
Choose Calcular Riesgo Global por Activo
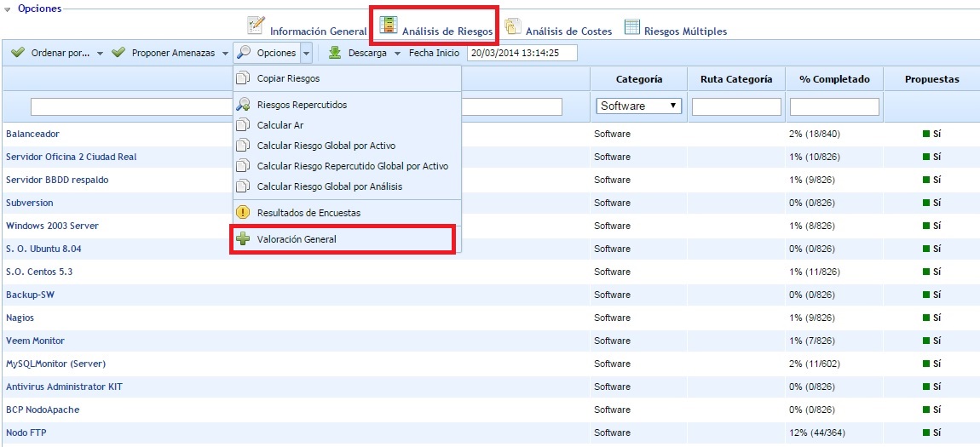tap(326, 146)
